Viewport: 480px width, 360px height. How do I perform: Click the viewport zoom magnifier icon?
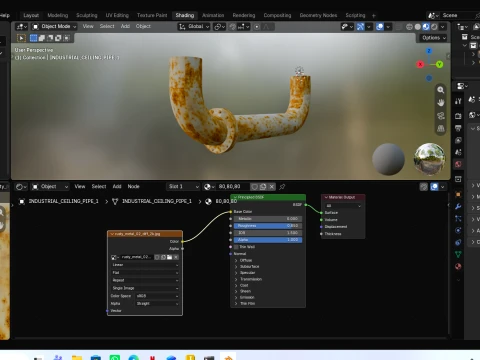coord(441,90)
